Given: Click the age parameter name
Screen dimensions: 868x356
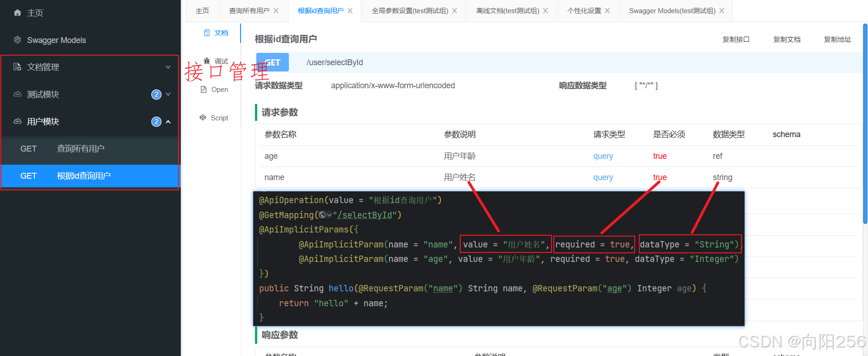Looking at the screenshot, I should 271,156.
